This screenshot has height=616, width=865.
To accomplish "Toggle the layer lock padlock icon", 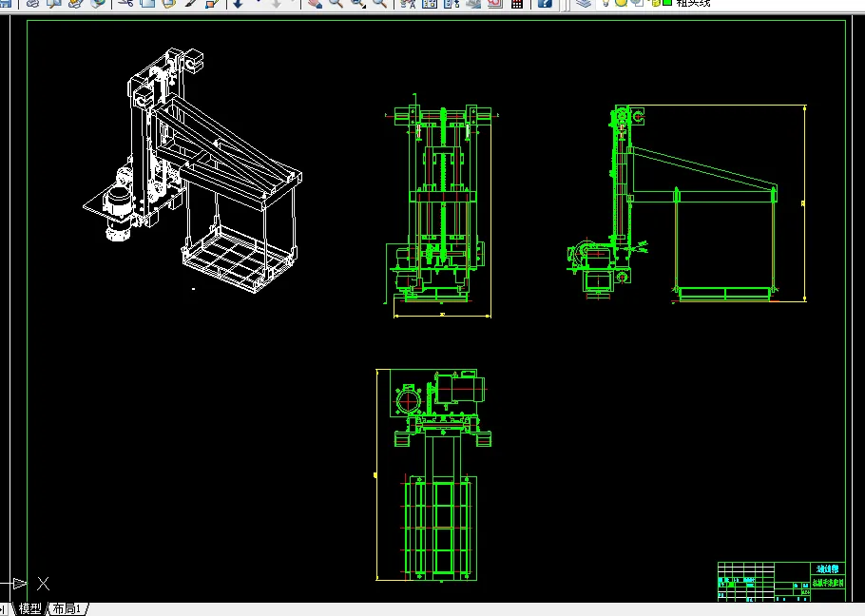I will [656, 2].
